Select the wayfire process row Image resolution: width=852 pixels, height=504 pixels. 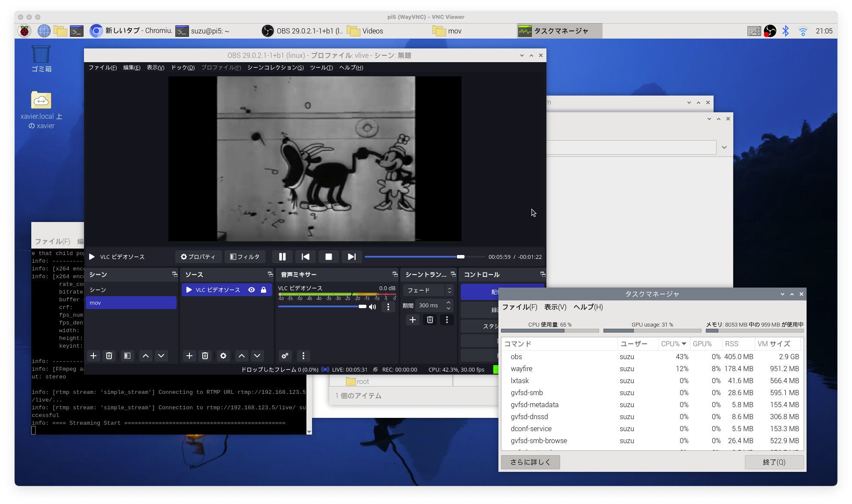coord(651,369)
